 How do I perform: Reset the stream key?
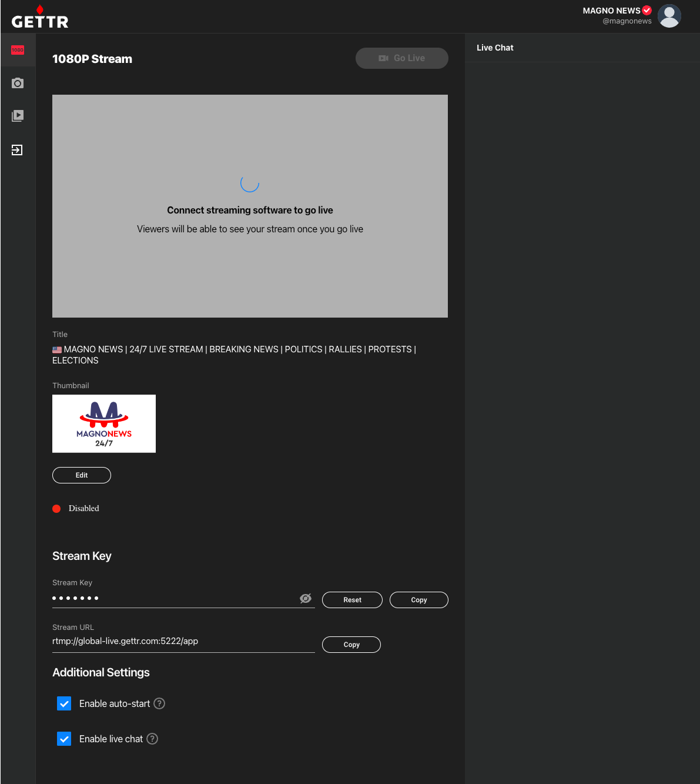[352, 599]
